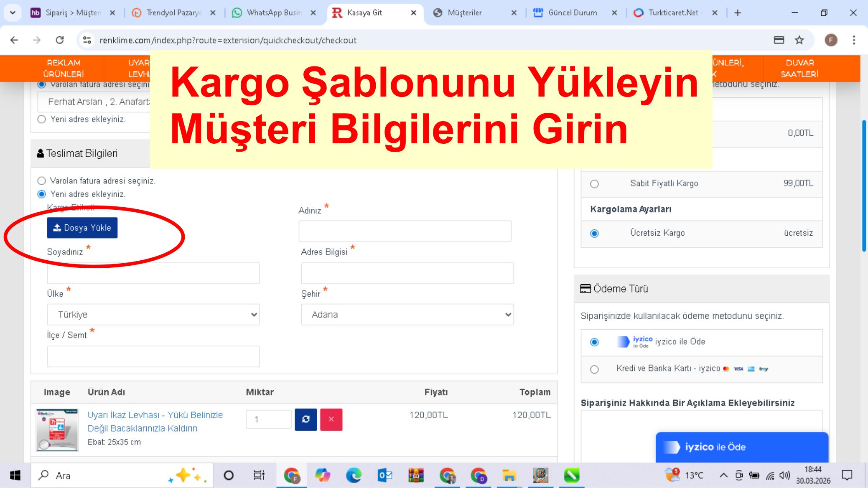Choose Kredi ve Banka Kartı payment option
The image size is (868, 488).
click(594, 369)
